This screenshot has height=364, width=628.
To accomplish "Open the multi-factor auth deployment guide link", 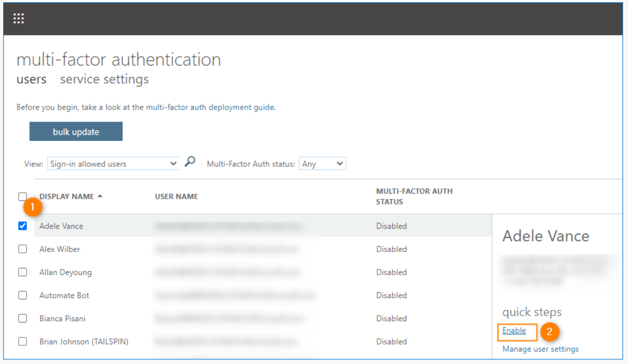I will click(210, 107).
